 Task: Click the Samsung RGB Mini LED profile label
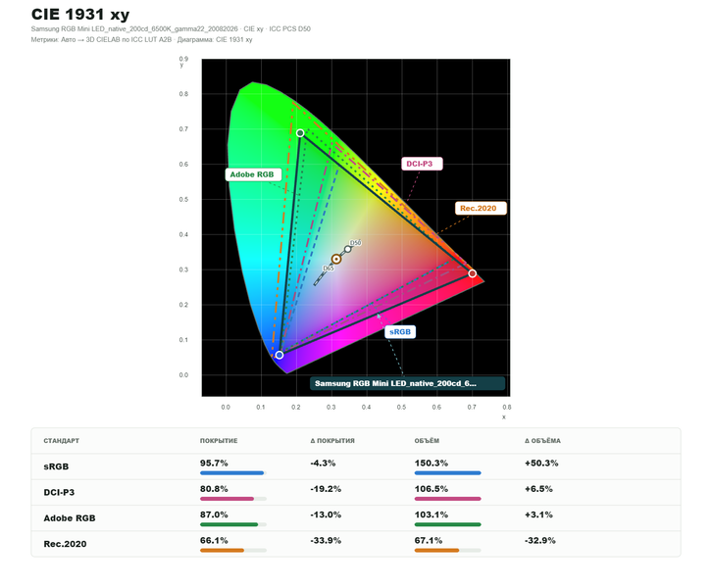click(x=407, y=383)
